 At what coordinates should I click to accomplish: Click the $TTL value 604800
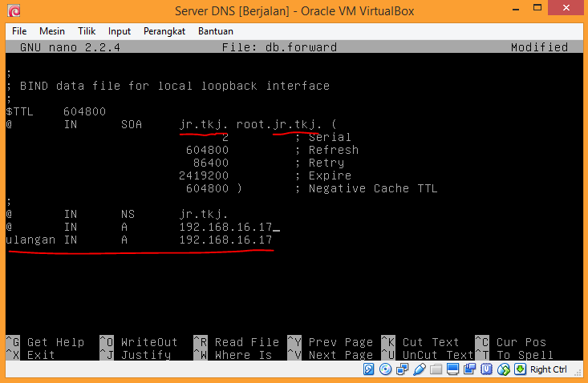84,111
